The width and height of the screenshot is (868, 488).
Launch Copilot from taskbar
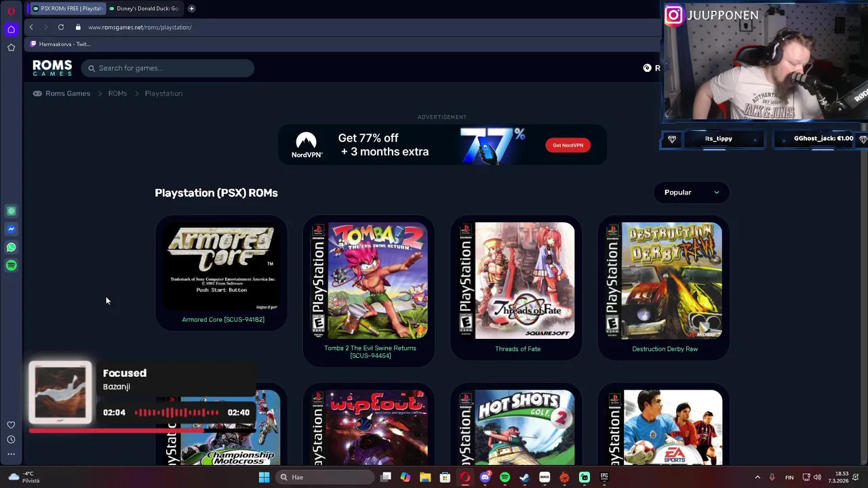[x=406, y=477]
